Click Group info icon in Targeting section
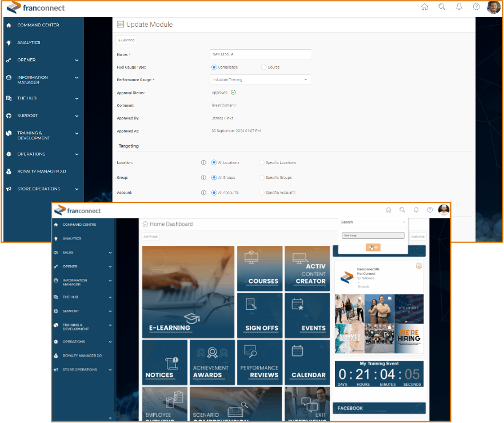 point(203,177)
